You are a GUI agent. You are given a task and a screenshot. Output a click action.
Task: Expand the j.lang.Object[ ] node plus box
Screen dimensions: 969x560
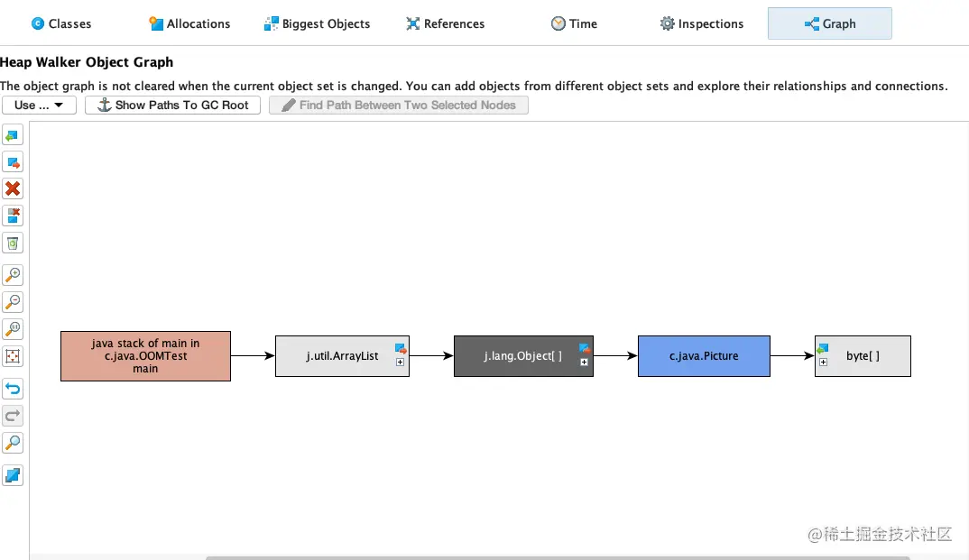[x=584, y=362]
